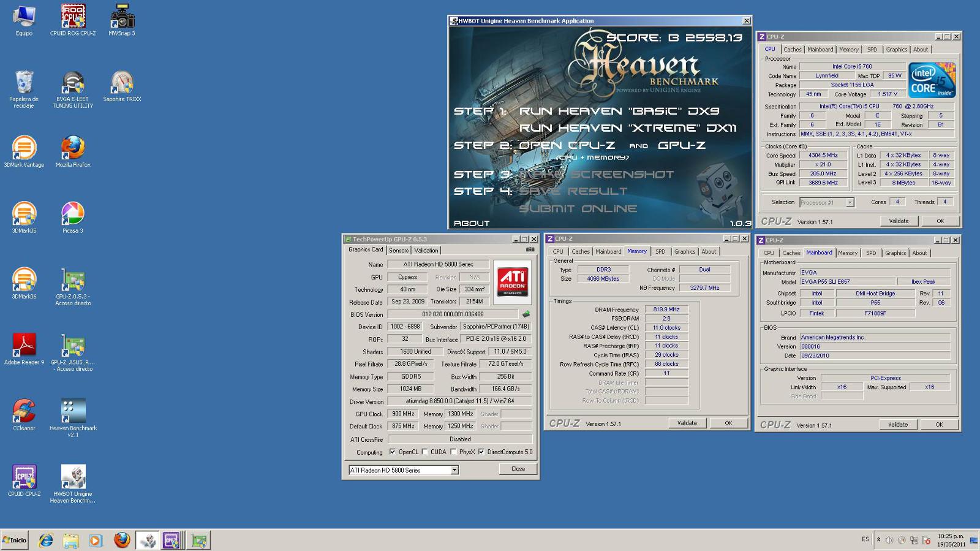Open Caches tab in top CPU-Z window

coord(793,50)
